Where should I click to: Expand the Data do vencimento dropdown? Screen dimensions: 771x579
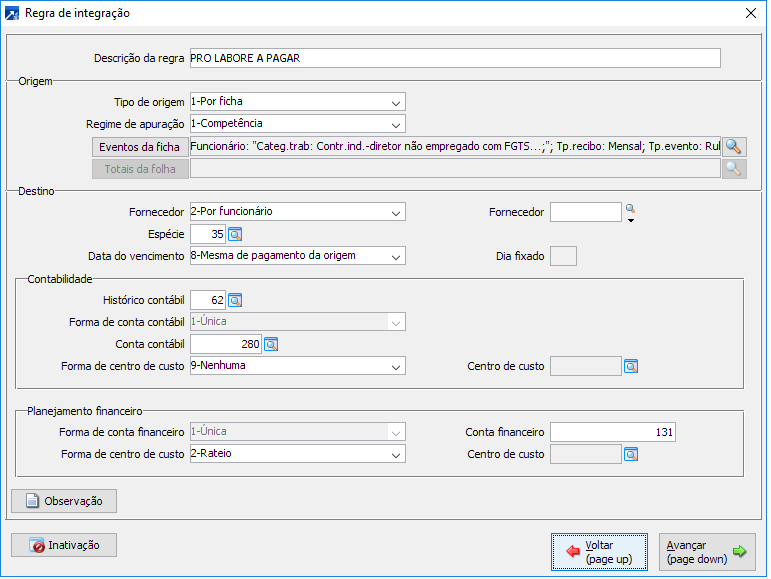click(x=397, y=256)
